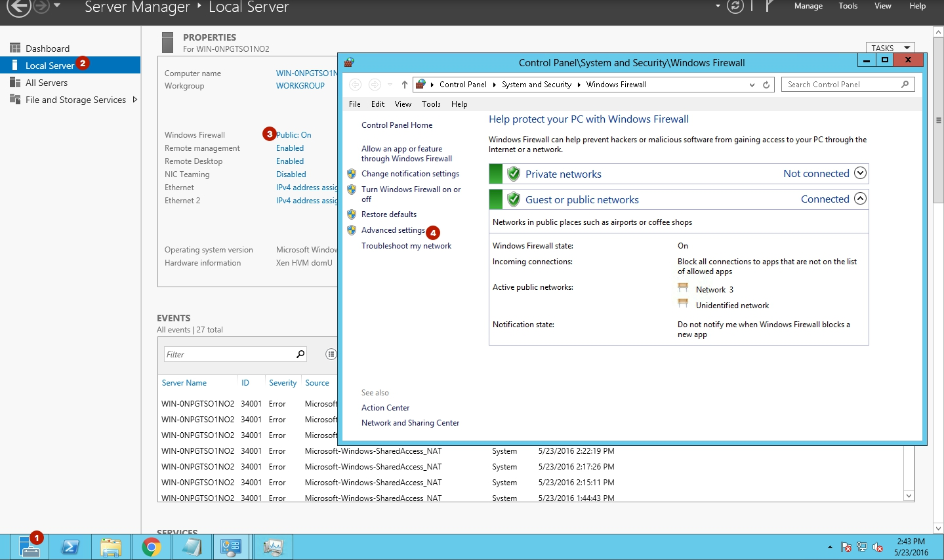Open Advanced settings link
Screen dimensions: 944x560
(393, 230)
